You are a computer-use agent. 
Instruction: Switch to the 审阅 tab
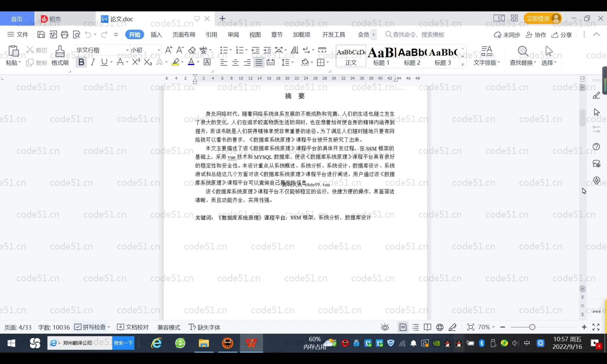[233, 34]
